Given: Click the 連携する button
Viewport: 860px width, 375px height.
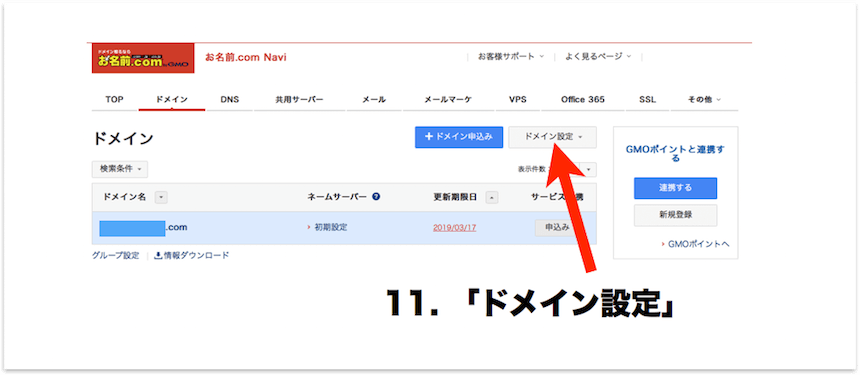Looking at the screenshot, I should coord(675,188).
